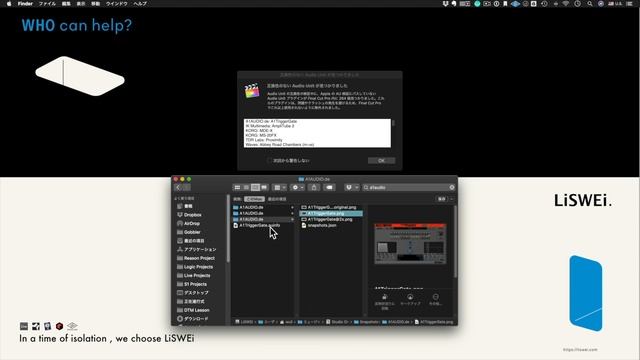This screenshot has height=360, width=640.
Task: Switch Finder to gallery view
Action: pyautogui.click(x=264, y=187)
